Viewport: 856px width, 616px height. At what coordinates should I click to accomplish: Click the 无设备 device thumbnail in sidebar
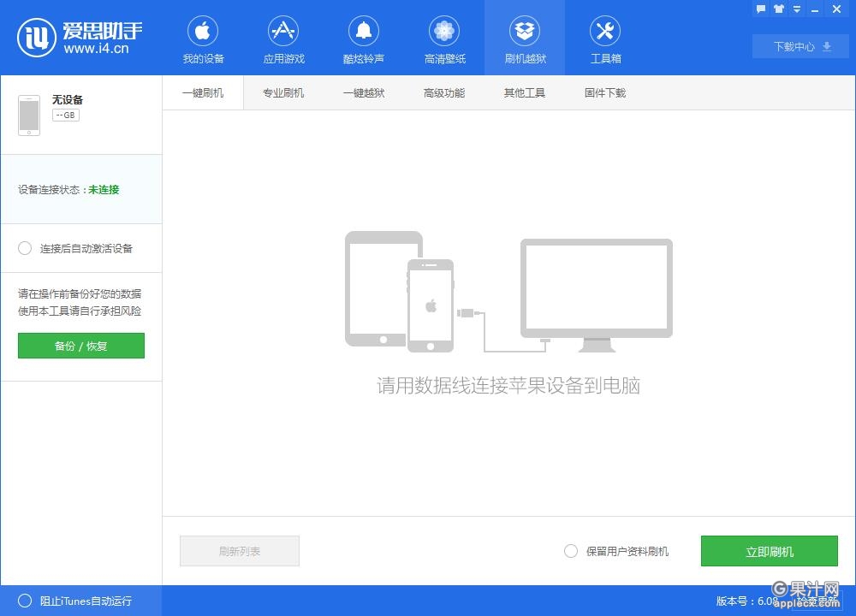(28, 114)
